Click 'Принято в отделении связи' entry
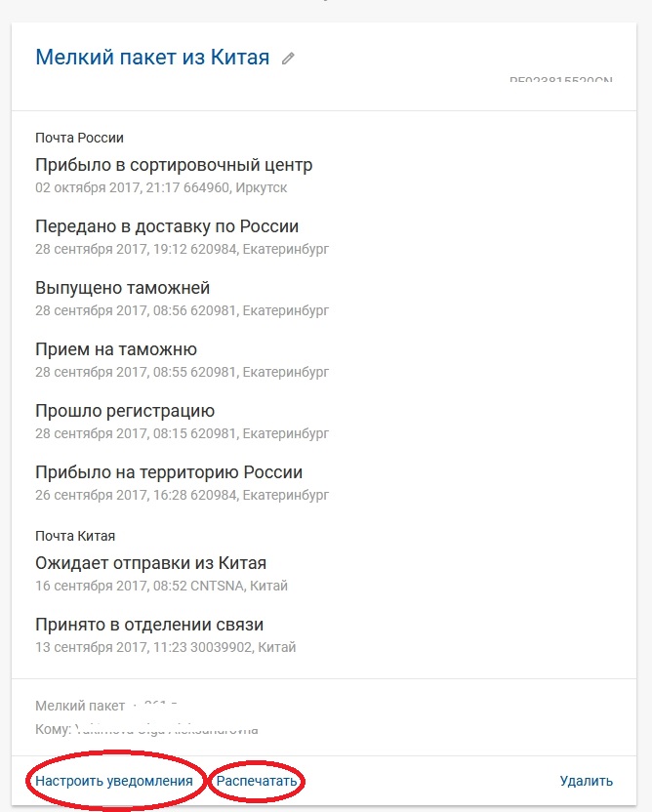This screenshot has width=652, height=812. coord(149,625)
